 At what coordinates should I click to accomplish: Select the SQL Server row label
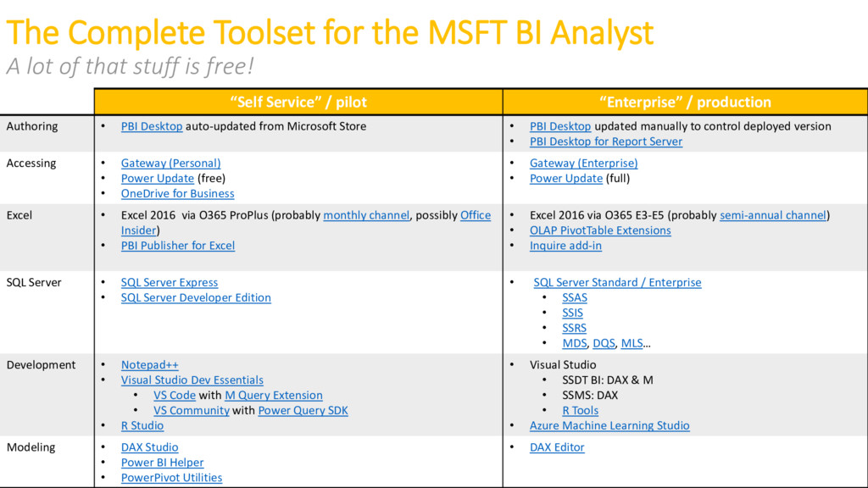[x=34, y=282]
